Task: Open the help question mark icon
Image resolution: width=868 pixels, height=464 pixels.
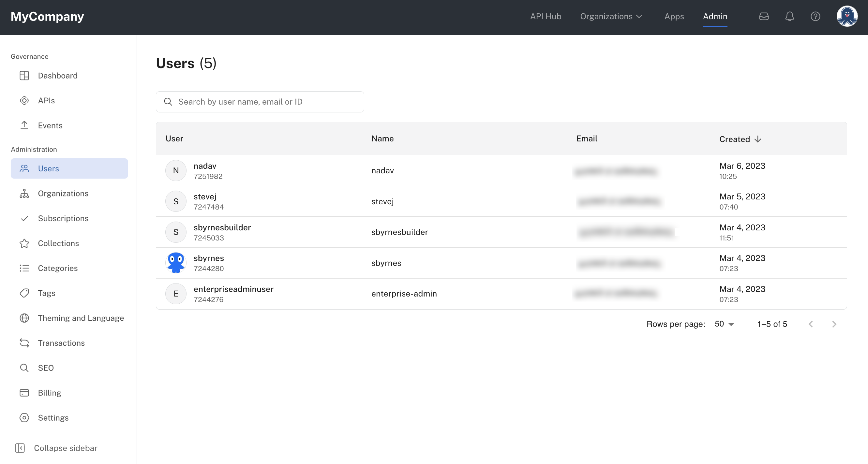Action: click(815, 16)
